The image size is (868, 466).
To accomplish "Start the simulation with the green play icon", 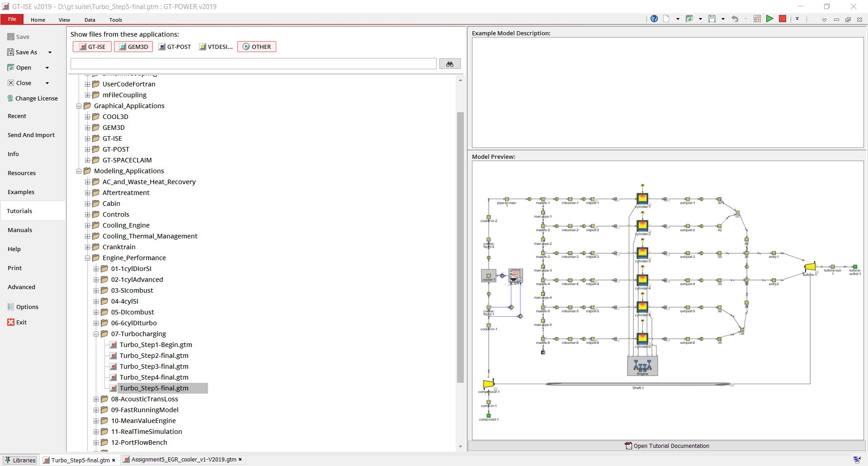I will (x=770, y=19).
